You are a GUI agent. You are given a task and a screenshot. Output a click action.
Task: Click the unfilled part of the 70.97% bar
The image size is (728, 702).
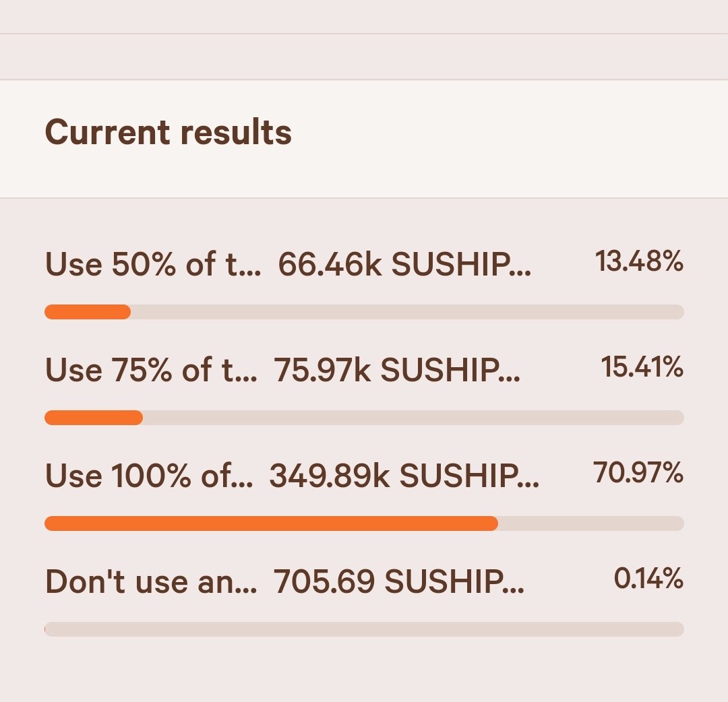click(591, 523)
